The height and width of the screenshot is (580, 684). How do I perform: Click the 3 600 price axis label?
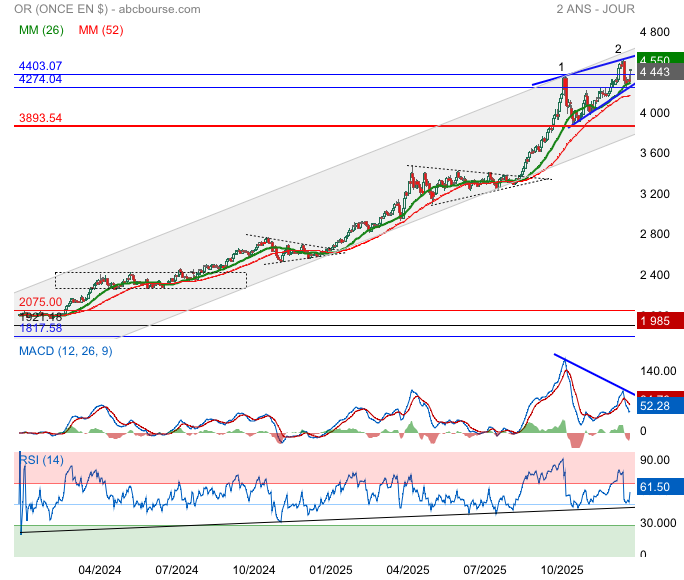click(x=654, y=153)
